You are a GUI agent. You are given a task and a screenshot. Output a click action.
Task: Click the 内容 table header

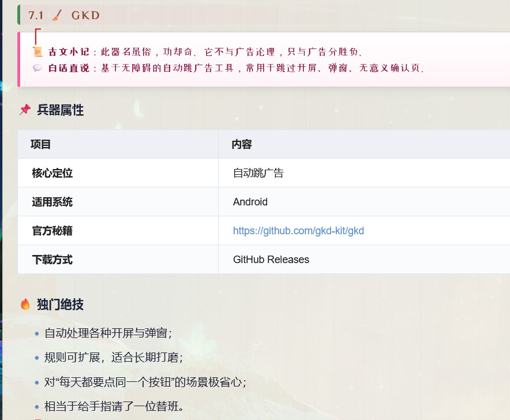pos(364,144)
